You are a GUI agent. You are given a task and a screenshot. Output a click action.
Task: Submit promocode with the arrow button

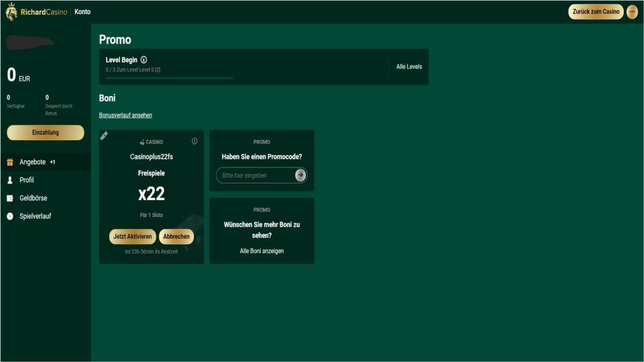(x=300, y=175)
